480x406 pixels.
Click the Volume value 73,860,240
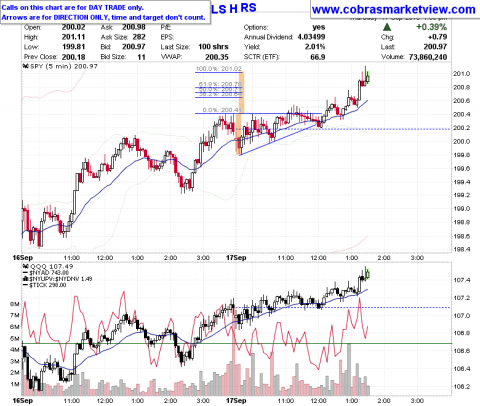tap(428, 57)
